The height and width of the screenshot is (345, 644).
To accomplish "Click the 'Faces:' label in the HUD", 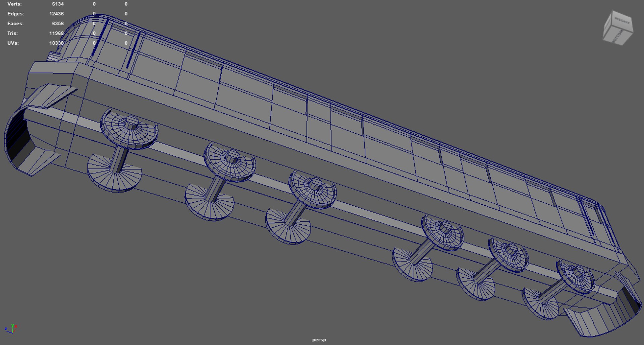I will 15,23.
